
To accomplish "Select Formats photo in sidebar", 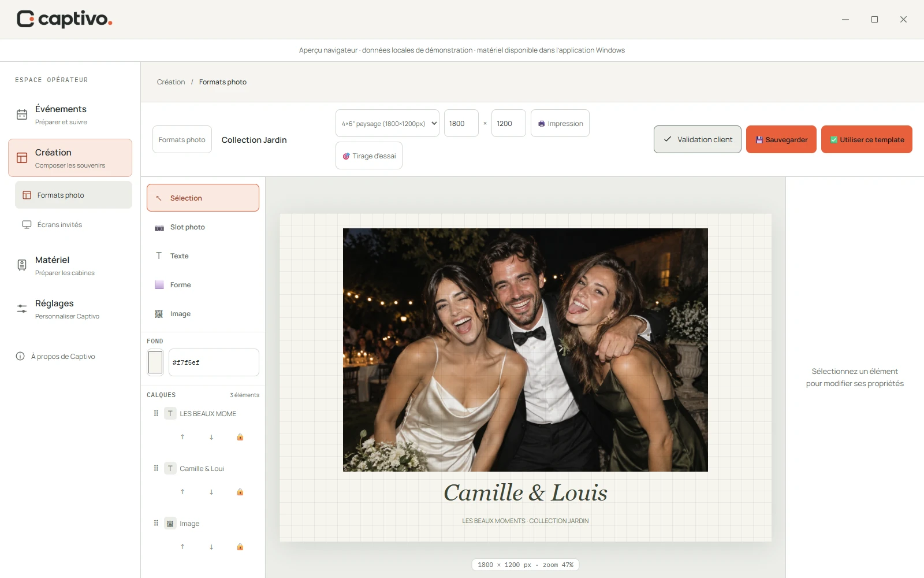I will point(73,195).
